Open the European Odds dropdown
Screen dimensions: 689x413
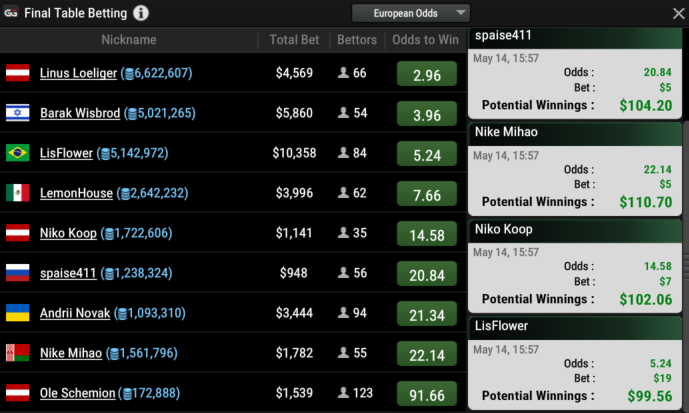click(410, 13)
